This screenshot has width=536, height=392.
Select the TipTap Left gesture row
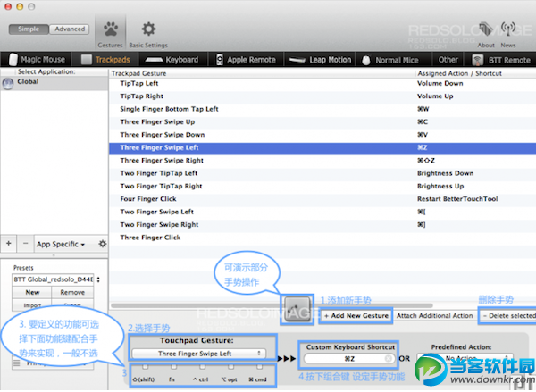click(x=322, y=83)
